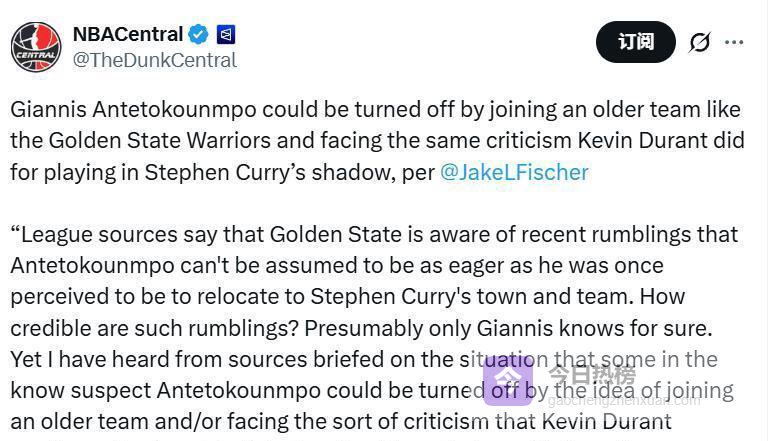Open the @TheDunkCentral handle
Screen dimensions: 768x441
pos(154,60)
